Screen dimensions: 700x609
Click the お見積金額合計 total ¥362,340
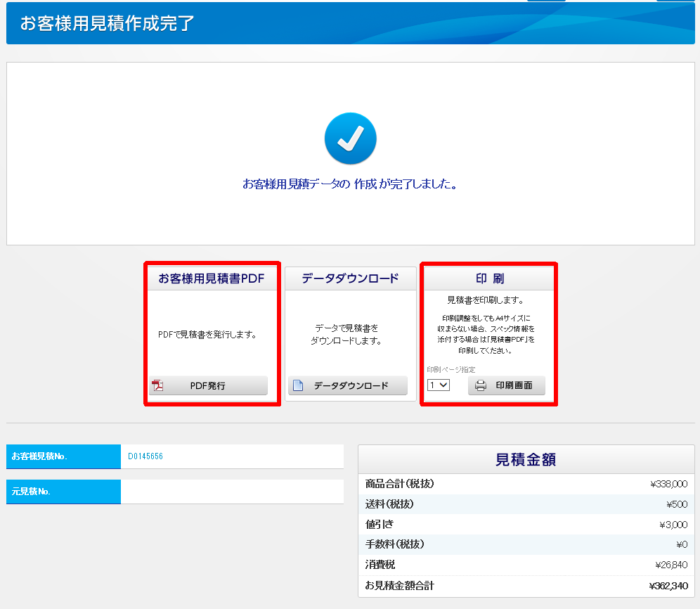click(668, 586)
